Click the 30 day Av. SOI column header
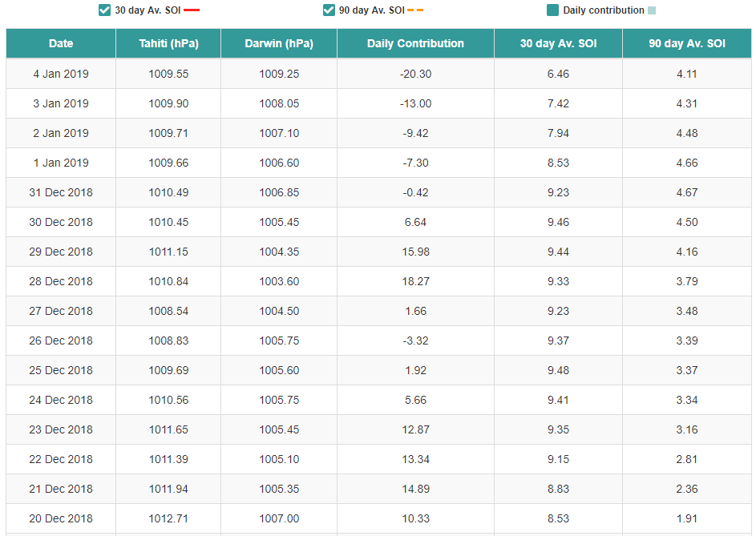Image resolution: width=756 pixels, height=536 pixels. pyautogui.click(x=558, y=43)
